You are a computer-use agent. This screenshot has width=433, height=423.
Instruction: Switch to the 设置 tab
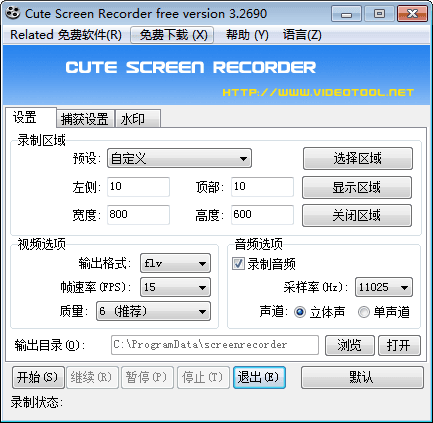click(x=31, y=117)
